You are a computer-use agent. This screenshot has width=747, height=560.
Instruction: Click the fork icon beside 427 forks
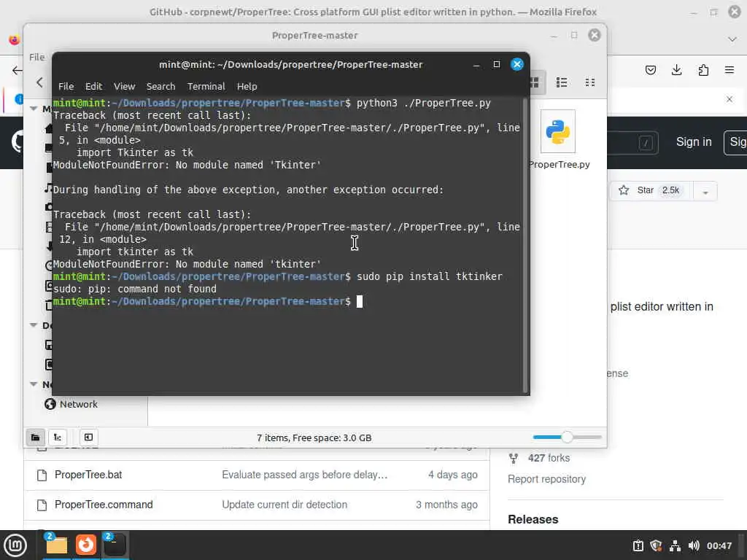pos(513,458)
